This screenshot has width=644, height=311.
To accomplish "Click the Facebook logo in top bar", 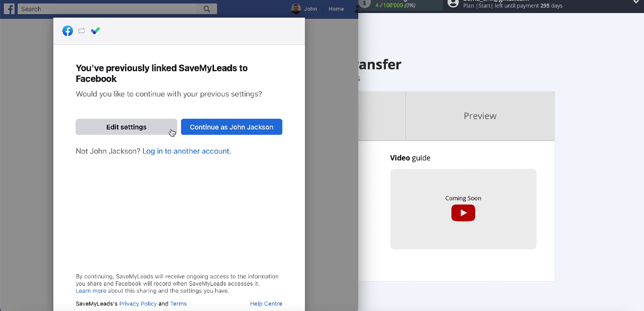I will pyautogui.click(x=9, y=9).
